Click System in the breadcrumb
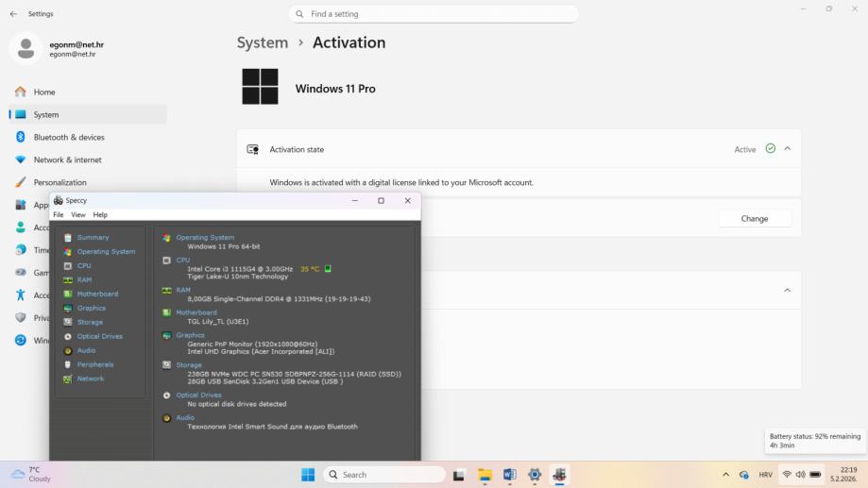The width and height of the screenshot is (868, 488). pos(263,42)
